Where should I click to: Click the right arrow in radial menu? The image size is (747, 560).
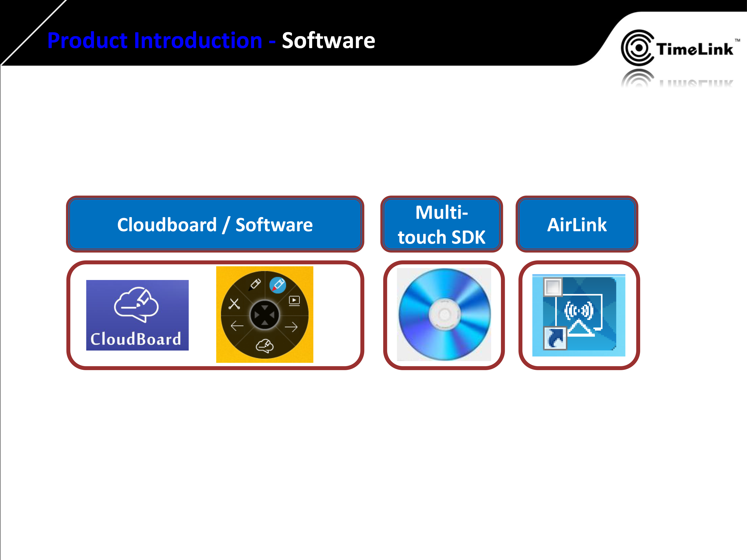(x=291, y=327)
